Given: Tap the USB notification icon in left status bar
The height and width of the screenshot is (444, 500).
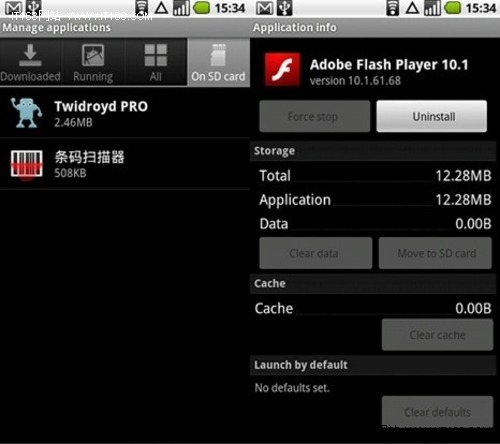Looking at the screenshot, I should pos(34,8).
